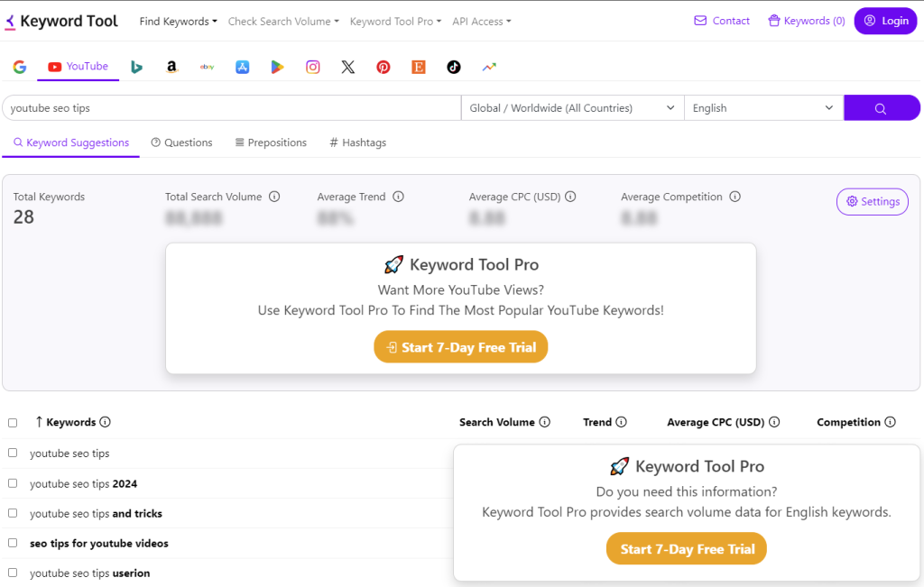
Task: Check 'youtube seo tips and tricks' keyword
Action: pos(13,513)
